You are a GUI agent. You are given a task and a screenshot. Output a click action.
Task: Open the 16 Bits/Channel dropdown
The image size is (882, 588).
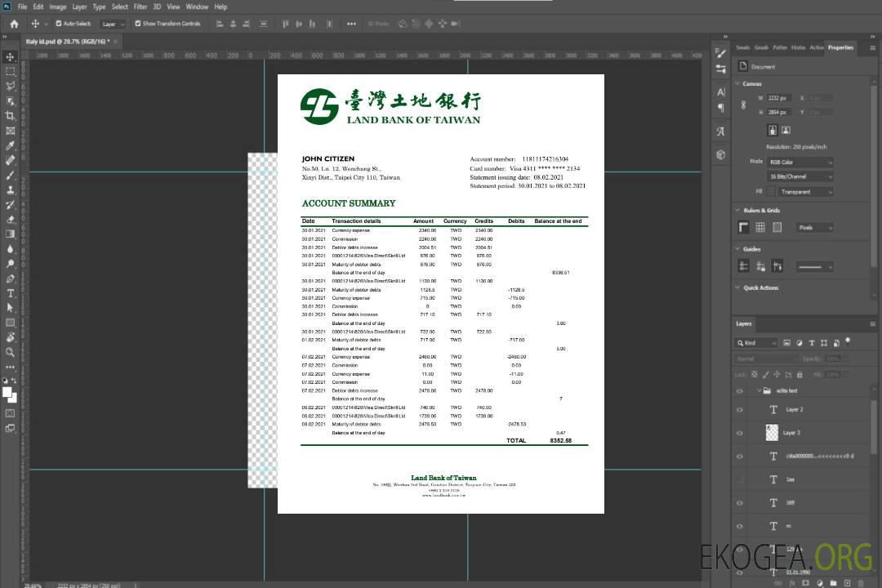pos(800,176)
